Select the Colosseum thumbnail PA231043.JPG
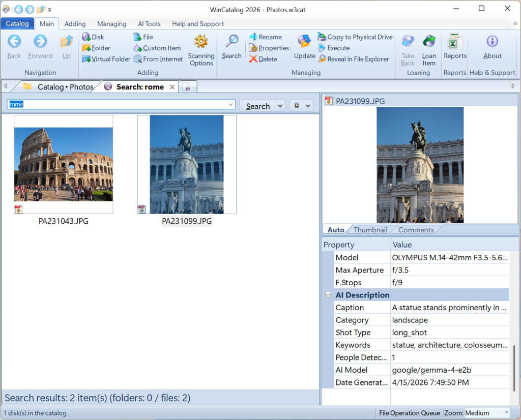The width and height of the screenshot is (521, 420). coord(64,164)
